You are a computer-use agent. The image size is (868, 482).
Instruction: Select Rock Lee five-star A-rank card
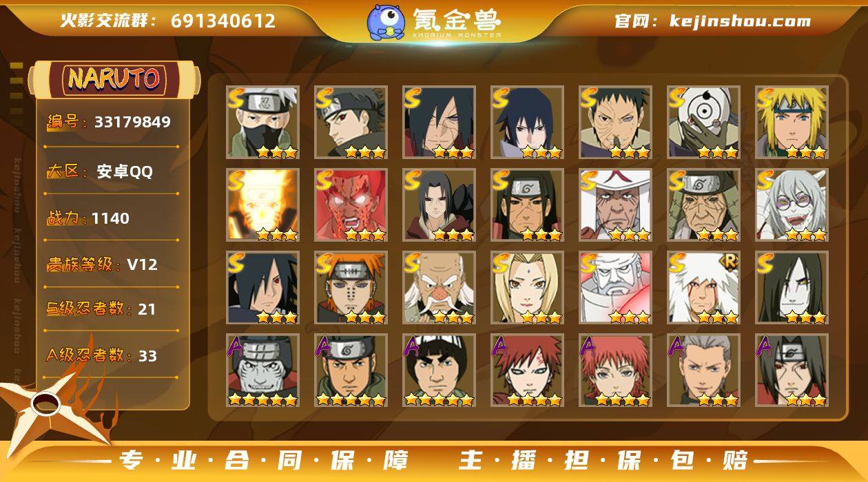[440, 370]
